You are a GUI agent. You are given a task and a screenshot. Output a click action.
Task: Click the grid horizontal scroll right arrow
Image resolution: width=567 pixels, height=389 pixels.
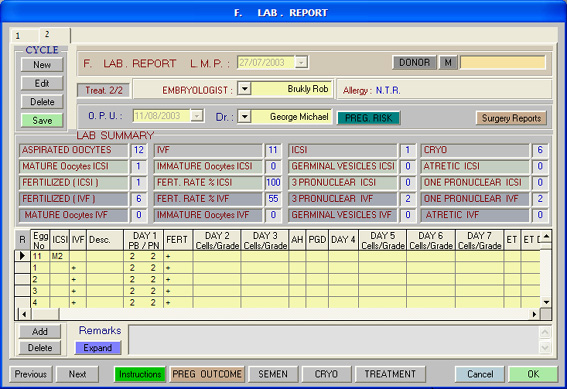pyautogui.click(x=534, y=314)
